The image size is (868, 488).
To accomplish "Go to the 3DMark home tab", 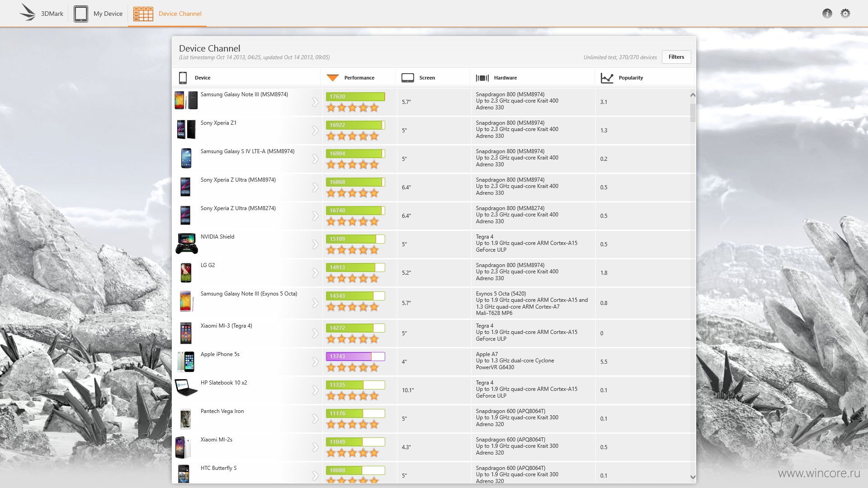I will (x=42, y=14).
